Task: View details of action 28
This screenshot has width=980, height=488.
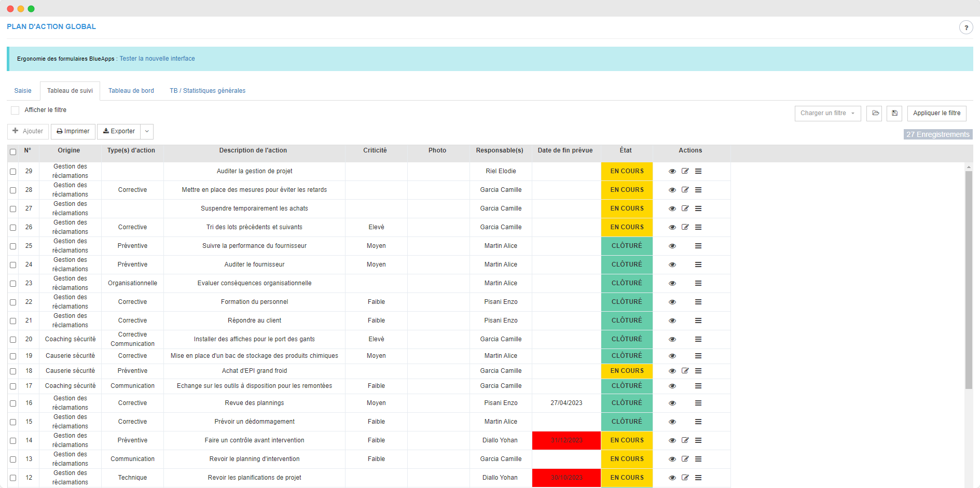Action: [672, 190]
